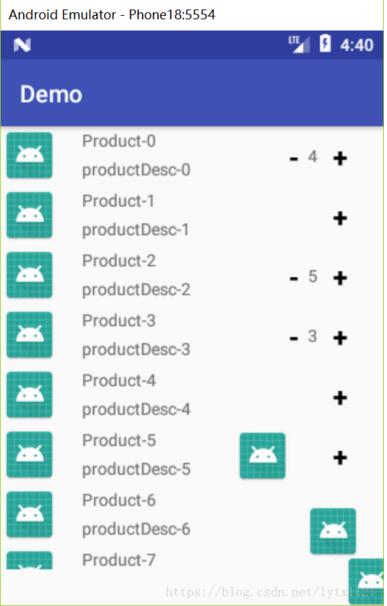Tap the plus icon for Product-0
The height and width of the screenshot is (606, 387).
click(x=340, y=158)
